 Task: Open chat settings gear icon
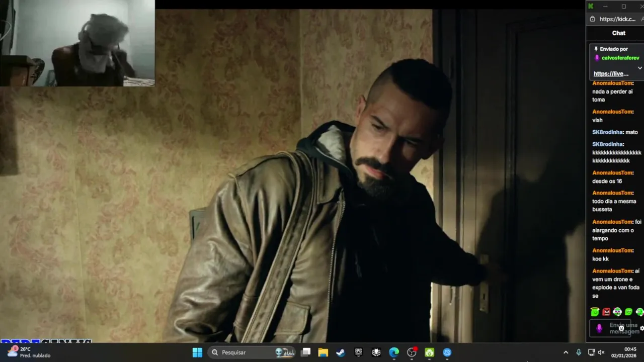(x=641, y=328)
